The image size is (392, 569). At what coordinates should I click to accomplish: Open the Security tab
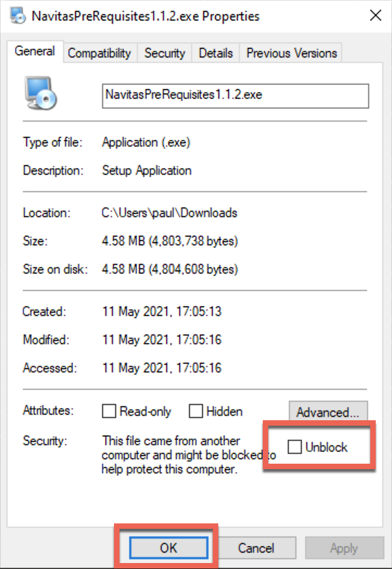(165, 53)
